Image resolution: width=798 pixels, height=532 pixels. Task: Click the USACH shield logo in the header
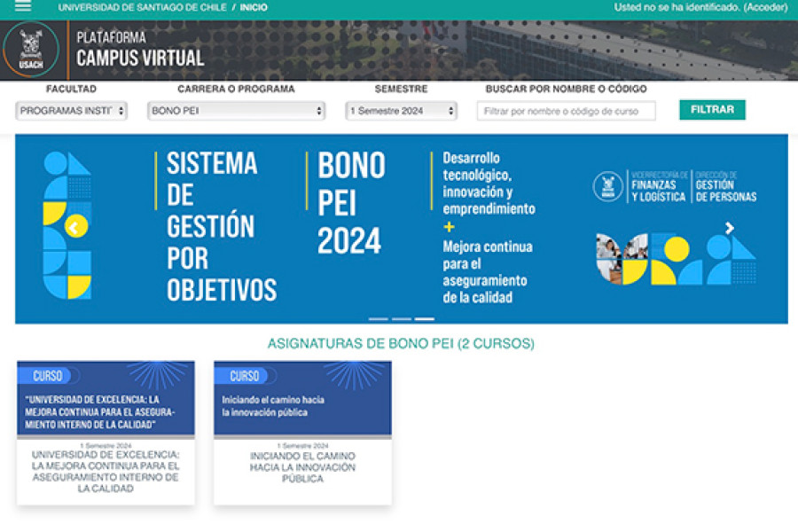click(33, 53)
